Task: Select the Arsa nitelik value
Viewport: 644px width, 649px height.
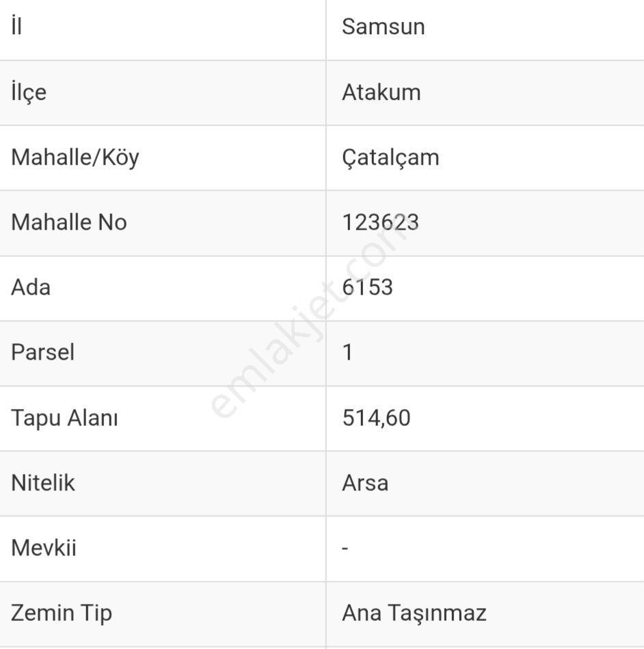Action: point(365,483)
